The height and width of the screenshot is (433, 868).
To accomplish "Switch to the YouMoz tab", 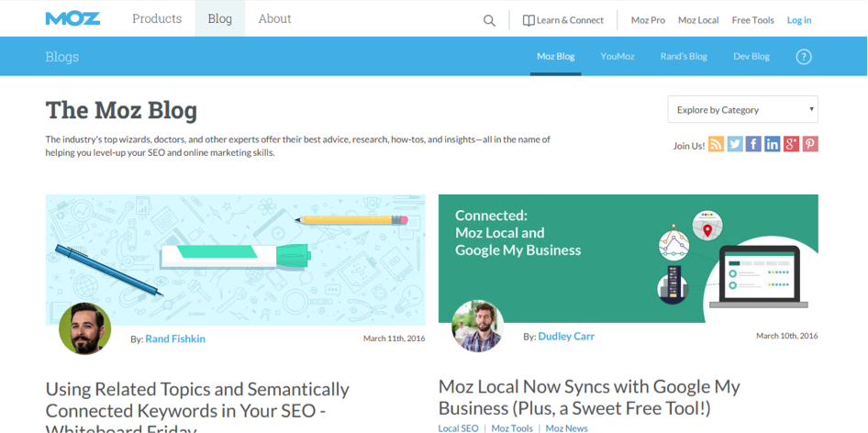I will (618, 57).
